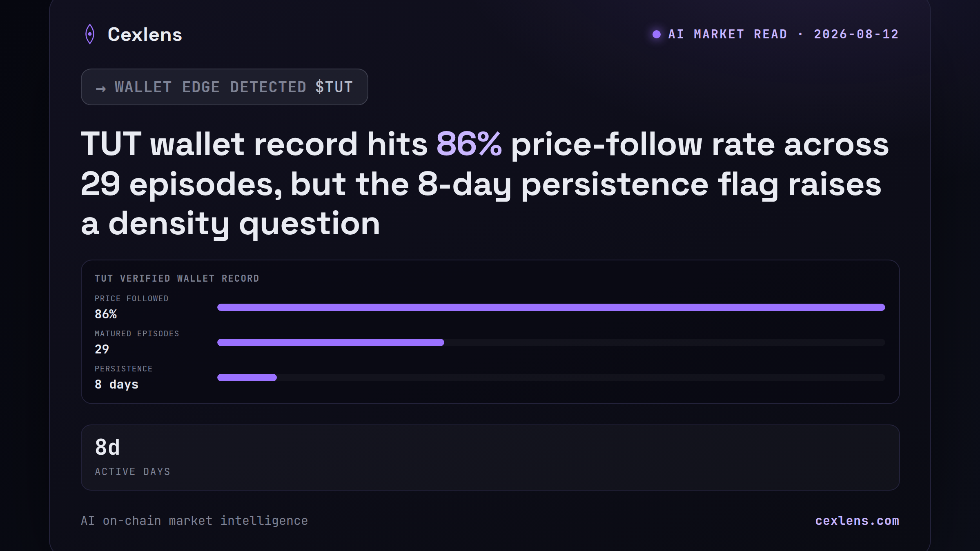Click the Matured Episodes progress bar
Viewport: 980px width, 551px height.
pyautogui.click(x=551, y=342)
